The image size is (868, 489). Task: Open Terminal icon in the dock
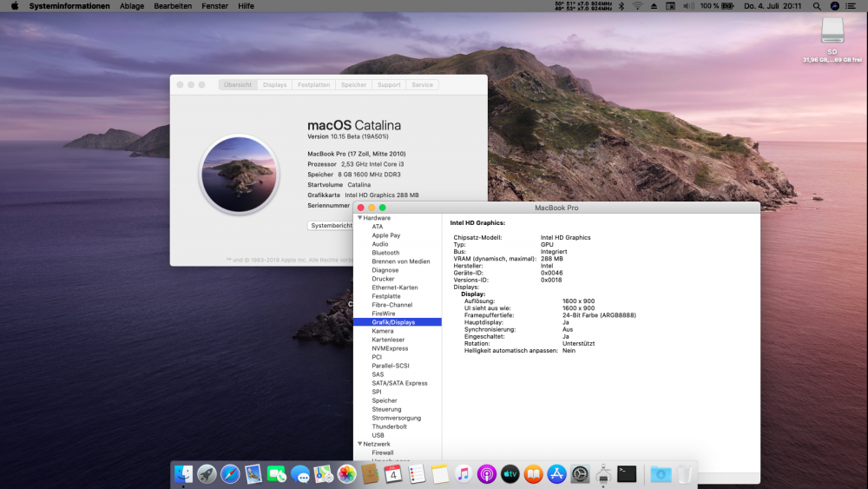coord(627,474)
